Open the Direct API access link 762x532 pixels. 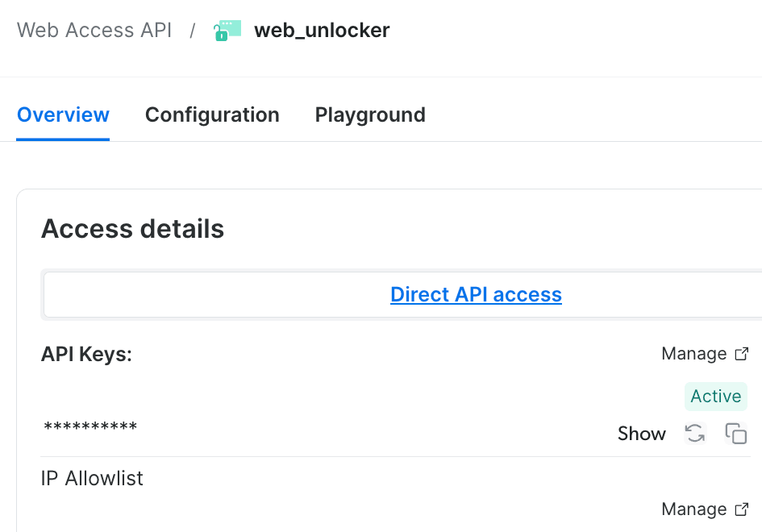click(476, 294)
